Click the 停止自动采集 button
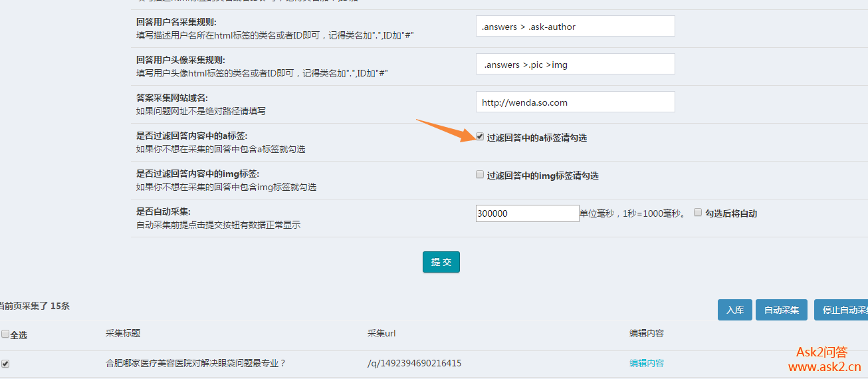 [841, 310]
